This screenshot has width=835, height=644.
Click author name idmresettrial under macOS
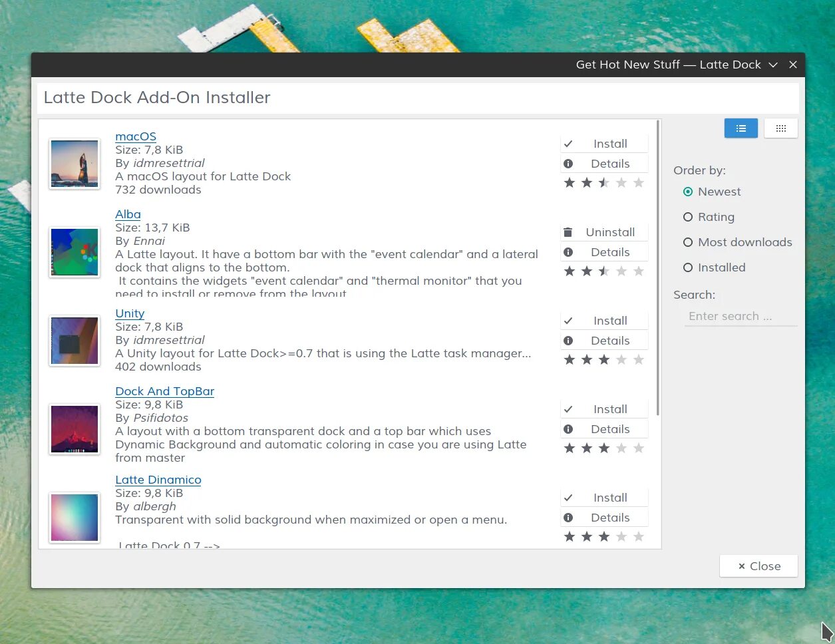click(169, 163)
